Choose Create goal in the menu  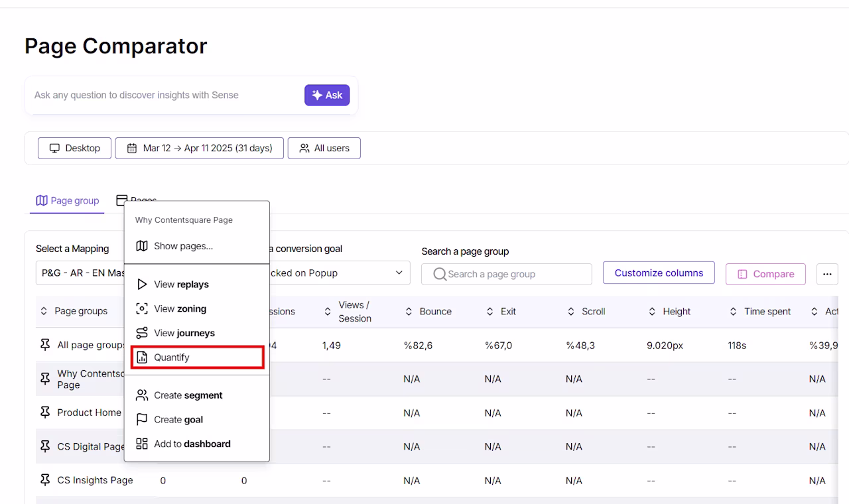(197, 419)
